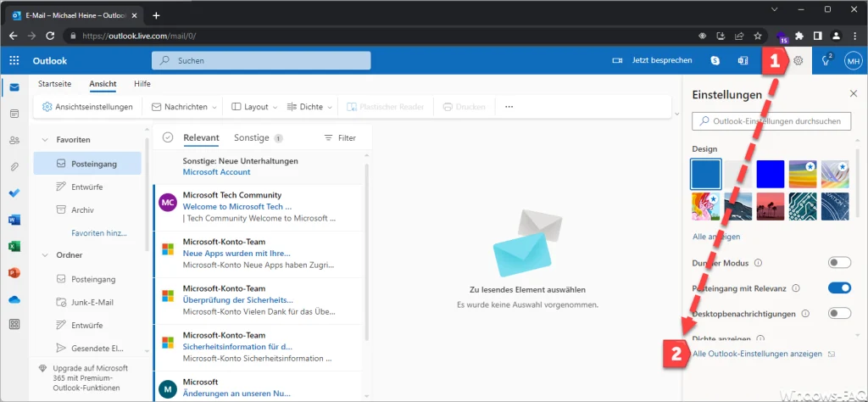Select the bright blue design swatch
Viewport: 868px width, 402px height.
click(771, 174)
